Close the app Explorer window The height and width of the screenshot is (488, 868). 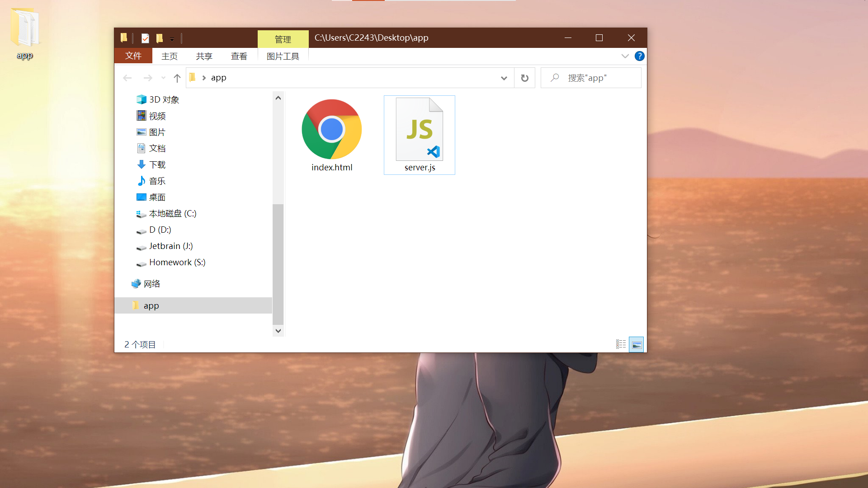[631, 38]
